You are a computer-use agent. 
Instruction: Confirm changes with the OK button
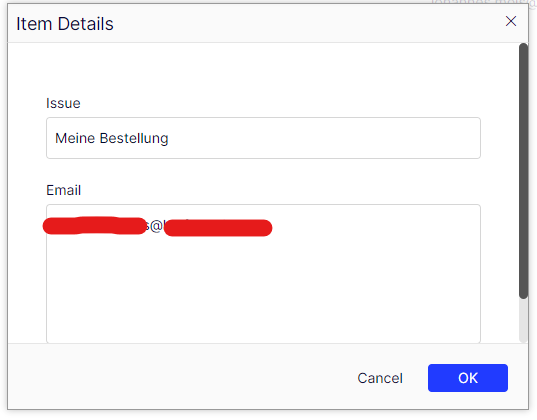tap(467, 378)
